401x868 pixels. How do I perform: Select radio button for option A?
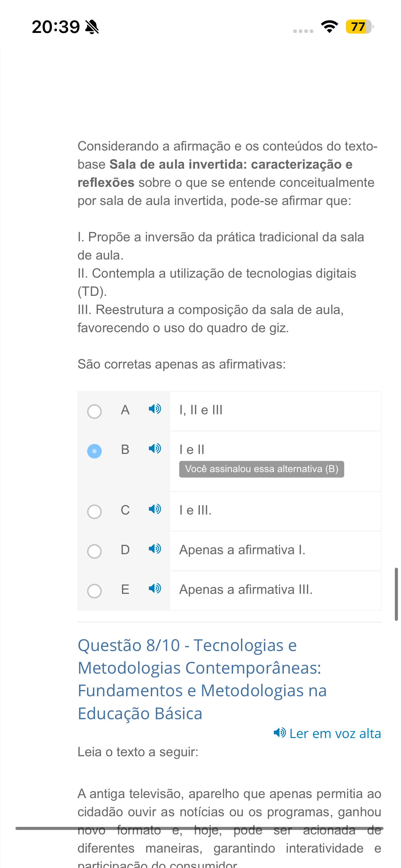(x=94, y=411)
